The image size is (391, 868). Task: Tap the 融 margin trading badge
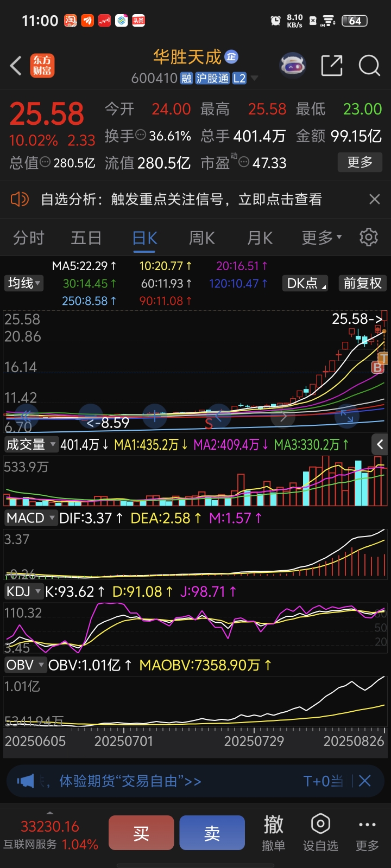186,78
